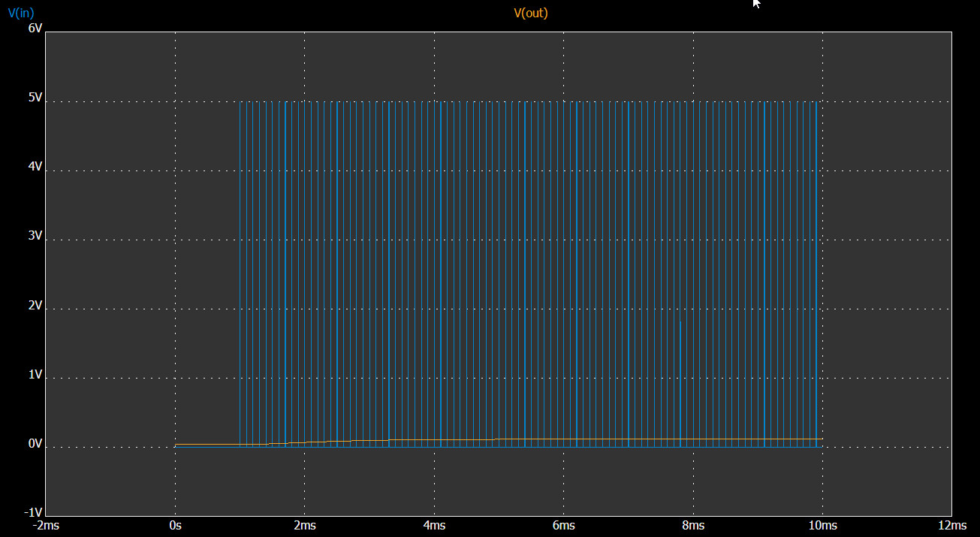Screen dimensions: 980x537
Task: Click the 0V vertical axis label
Action: pos(35,444)
